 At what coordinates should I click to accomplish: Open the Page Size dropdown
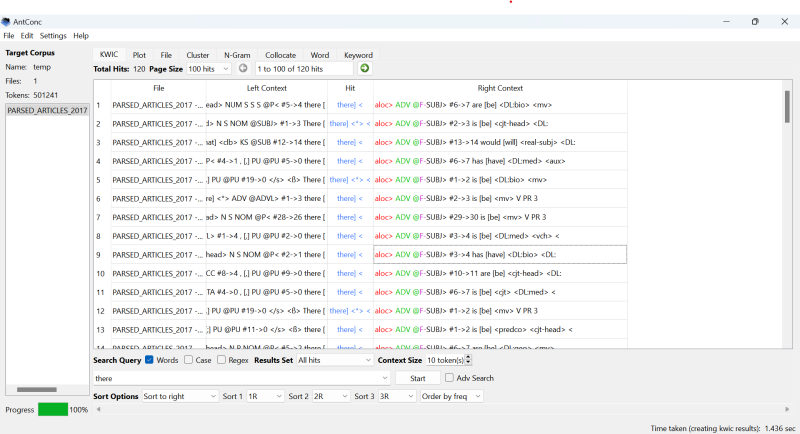pos(209,69)
